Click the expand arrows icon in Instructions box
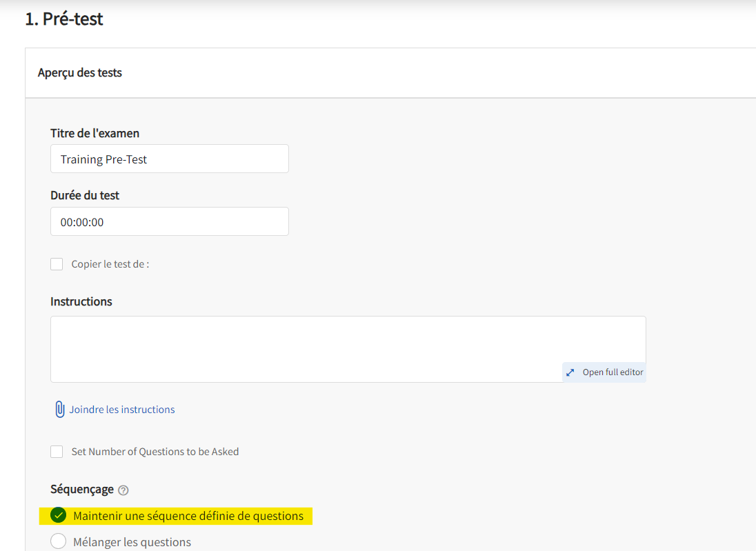 (x=570, y=372)
